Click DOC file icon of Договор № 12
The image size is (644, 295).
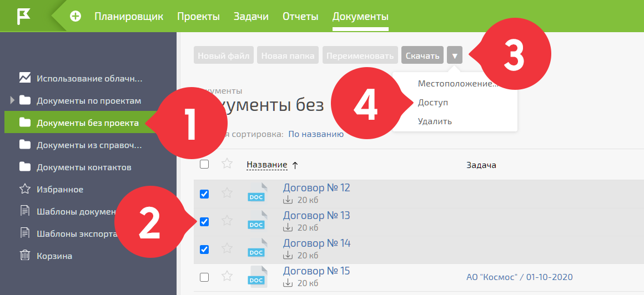coord(258,193)
